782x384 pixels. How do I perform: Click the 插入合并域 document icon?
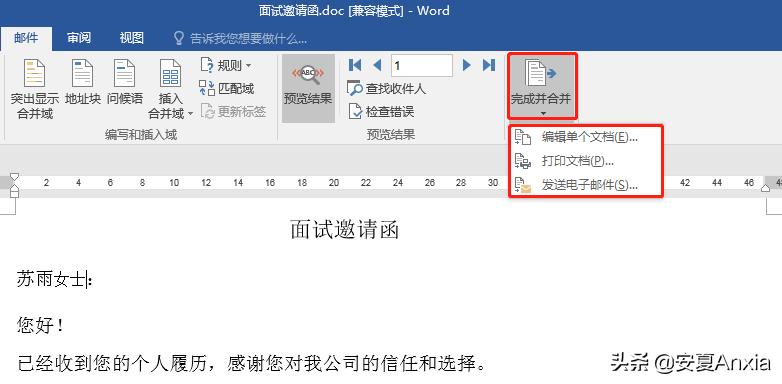coord(171,74)
